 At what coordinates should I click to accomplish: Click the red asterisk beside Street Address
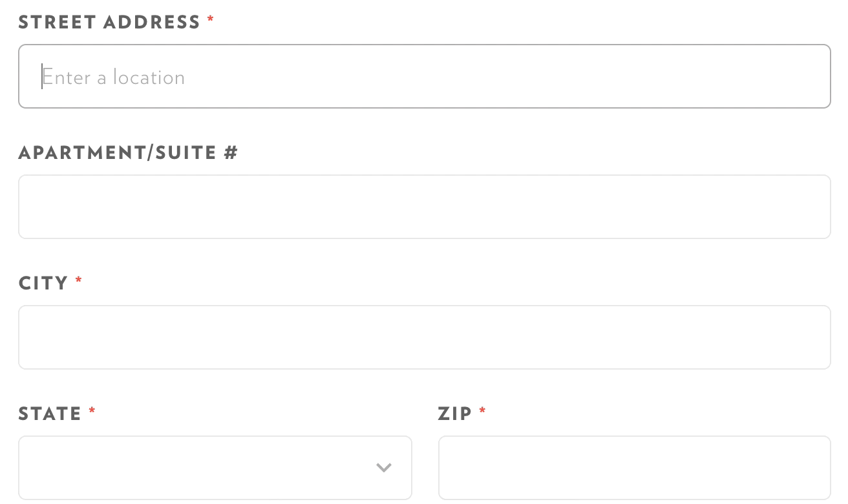click(211, 21)
